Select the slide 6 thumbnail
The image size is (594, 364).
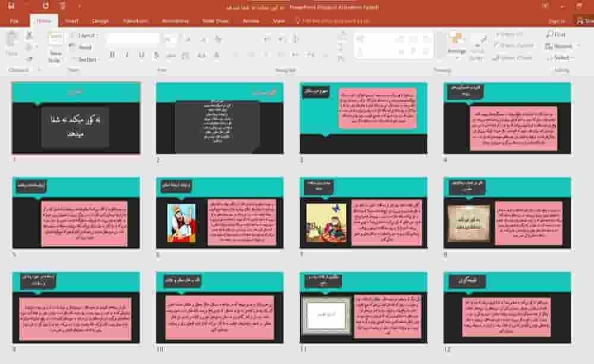220,213
